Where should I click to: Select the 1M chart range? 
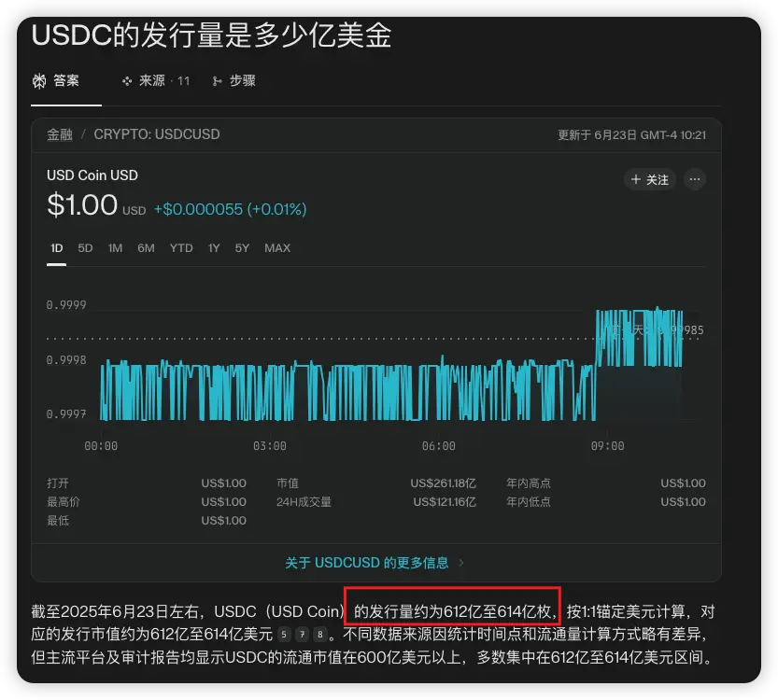tap(115, 248)
